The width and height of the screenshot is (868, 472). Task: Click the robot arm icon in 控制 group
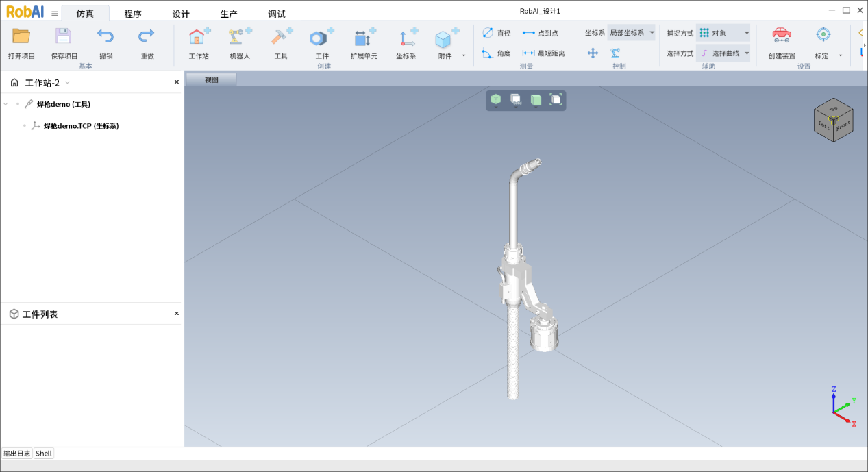[x=615, y=53]
